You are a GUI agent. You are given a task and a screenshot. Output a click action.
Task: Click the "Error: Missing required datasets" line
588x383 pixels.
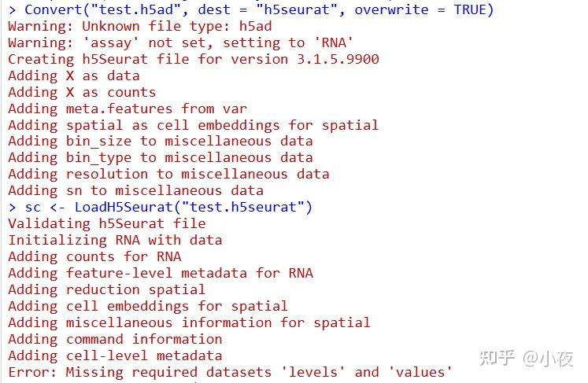pyautogui.click(x=230, y=372)
